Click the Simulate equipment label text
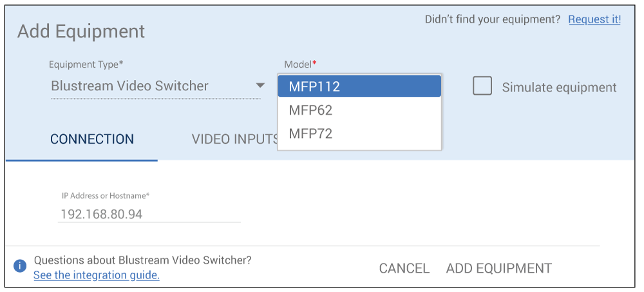Viewport: 644px width, 292px height. [559, 88]
